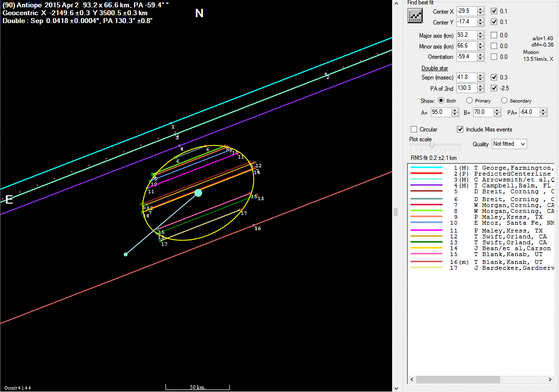
Task: Click the panel's scroll-up arrow
Action: (x=396, y=3)
